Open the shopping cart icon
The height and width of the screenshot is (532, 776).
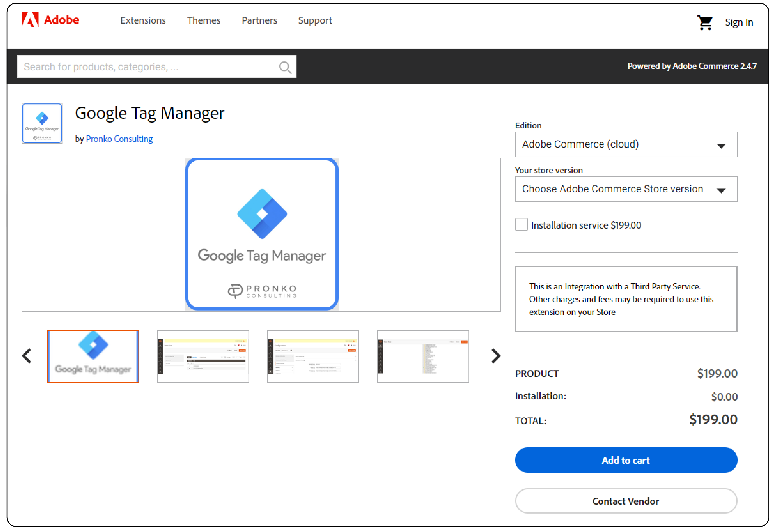coord(705,23)
